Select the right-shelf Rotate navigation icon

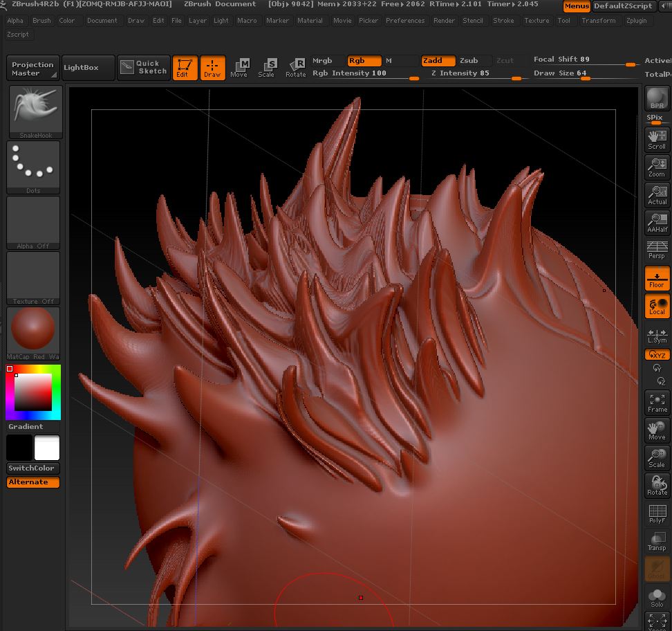pyautogui.click(x=657, y=486)
